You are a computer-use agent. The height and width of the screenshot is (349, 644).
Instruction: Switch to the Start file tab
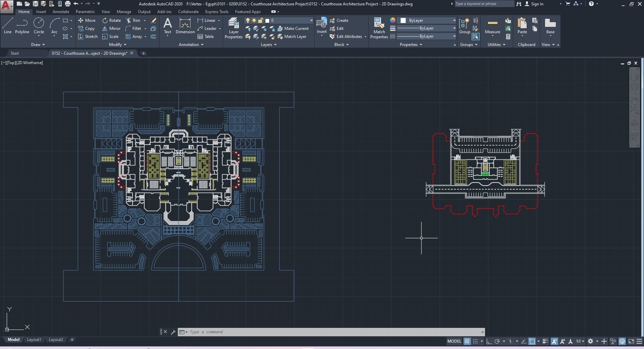click(x=15, y=53)
